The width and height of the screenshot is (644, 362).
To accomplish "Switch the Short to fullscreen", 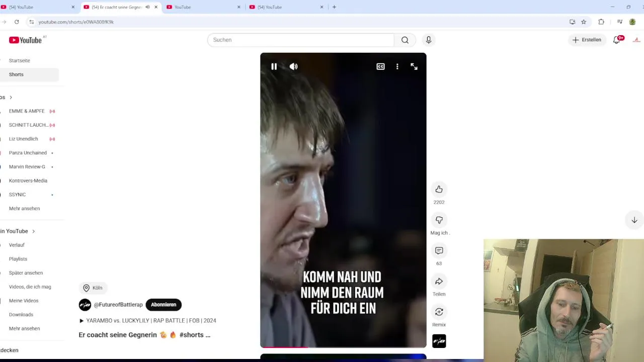I will (x=414, y=66).
